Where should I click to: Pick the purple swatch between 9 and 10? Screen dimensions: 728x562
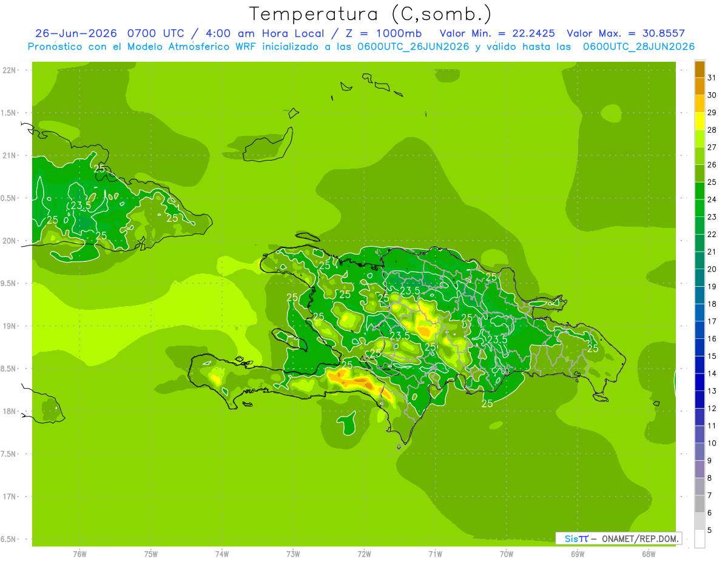(699, 452)
